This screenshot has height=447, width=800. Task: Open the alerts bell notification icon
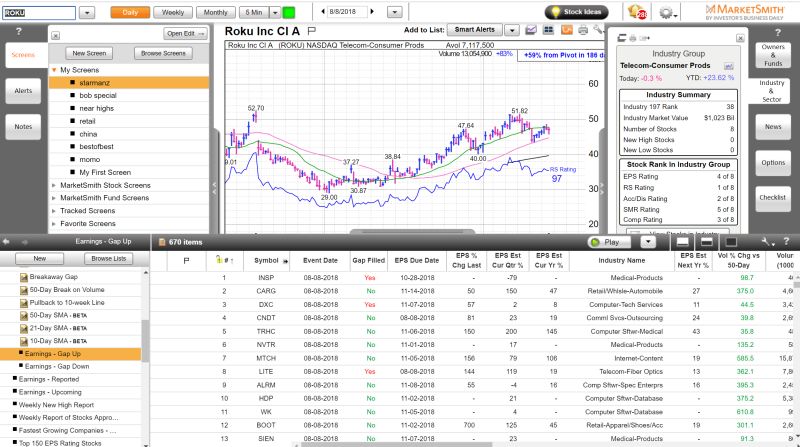point(637,12)
